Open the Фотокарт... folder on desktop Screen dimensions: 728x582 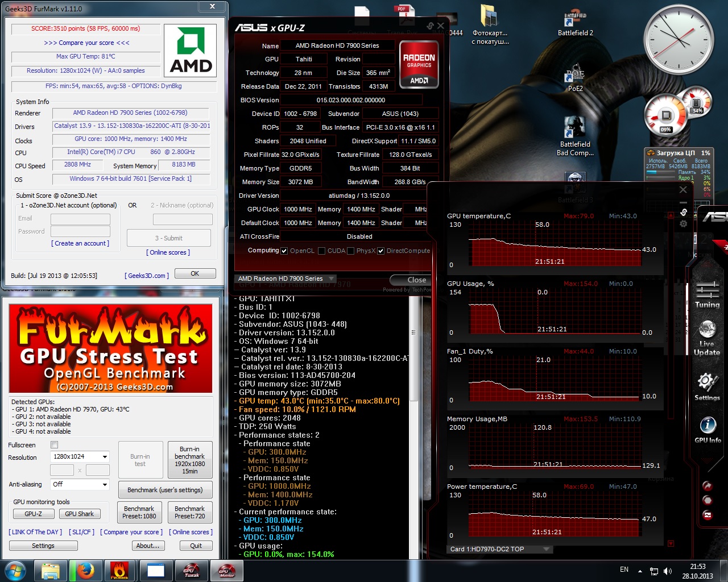(x=490, y=25)
